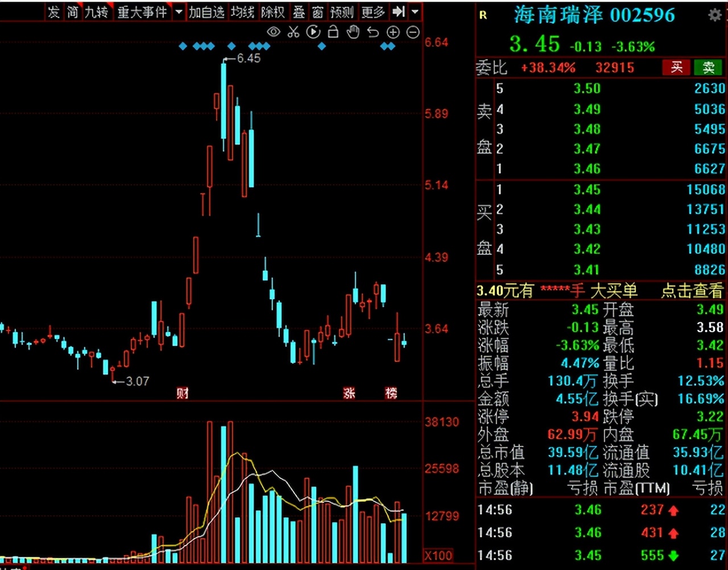This screenshot has width=728, height=570.
Task: Select buy level 3 price 3.43
Action: pyautogui.click(x=587, y=229)
